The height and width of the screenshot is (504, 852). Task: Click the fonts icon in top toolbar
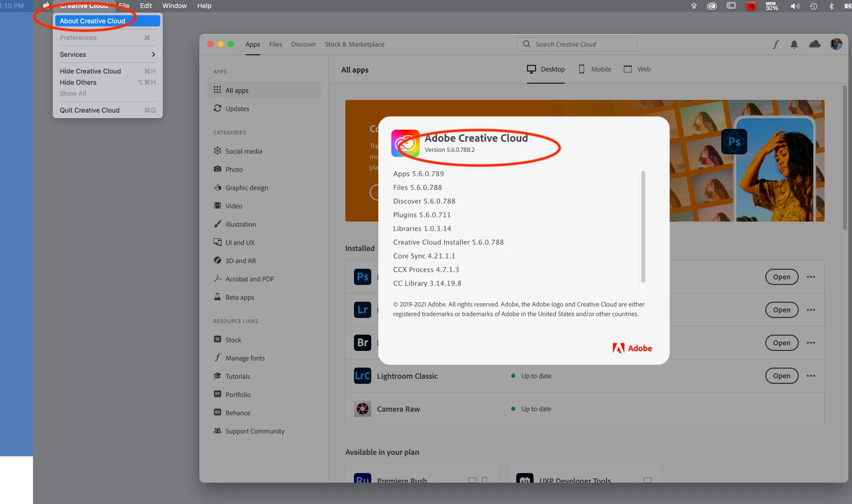click(775, 44)
